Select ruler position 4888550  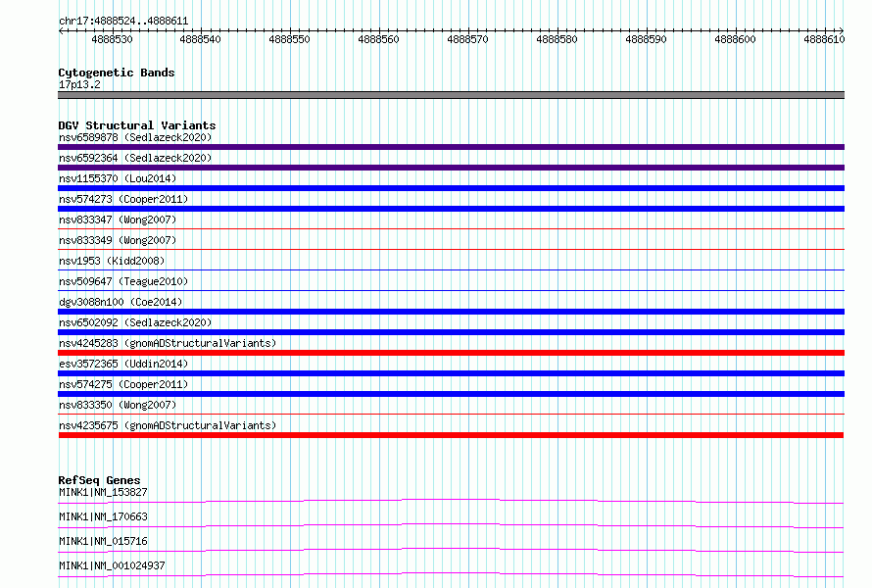click(289, 39)
